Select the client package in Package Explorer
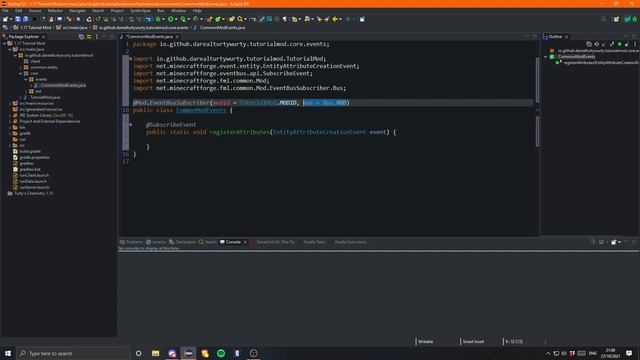Viewport: 640px width, 360px height. click(x=35, y=61)
